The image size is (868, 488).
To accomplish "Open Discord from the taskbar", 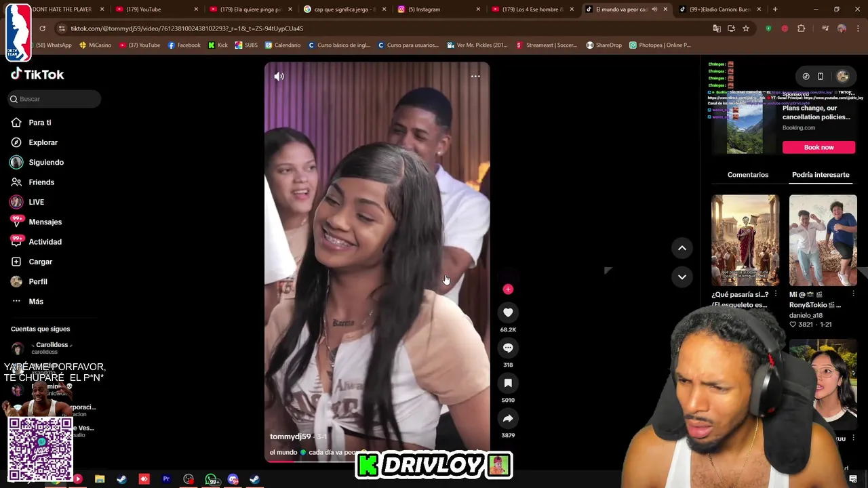I will [233, 479].
